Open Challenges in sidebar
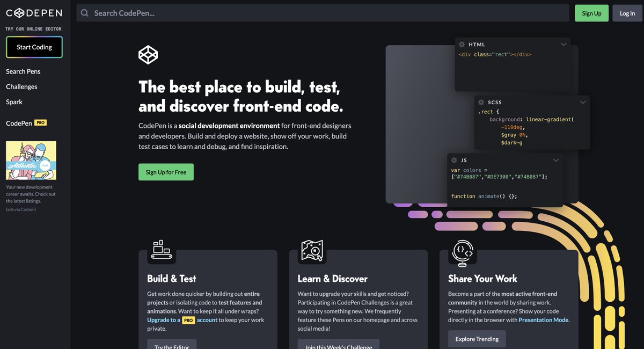Viewport: 644px width, 349px height. coord(21,86)
